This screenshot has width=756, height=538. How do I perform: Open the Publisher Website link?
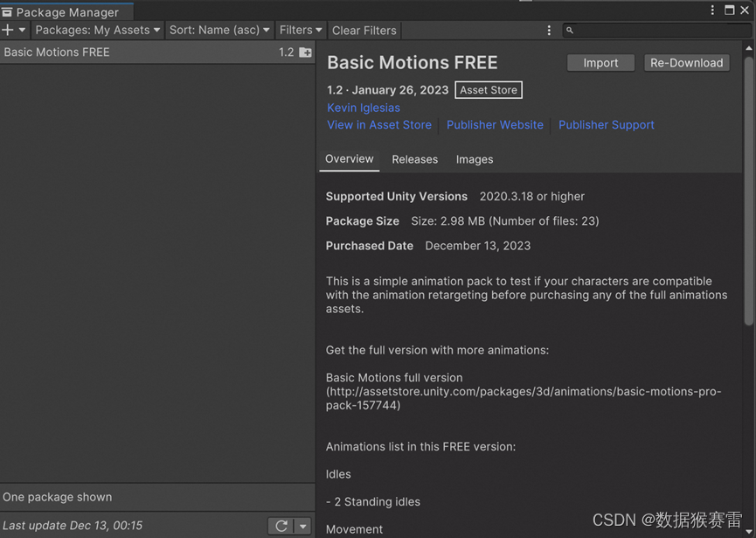pos(495,125)
